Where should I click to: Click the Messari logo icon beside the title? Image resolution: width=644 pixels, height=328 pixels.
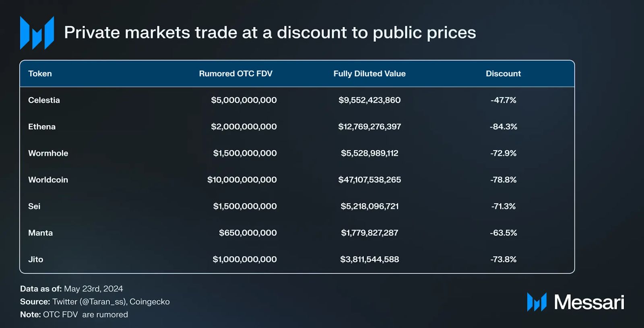(37, 33)
